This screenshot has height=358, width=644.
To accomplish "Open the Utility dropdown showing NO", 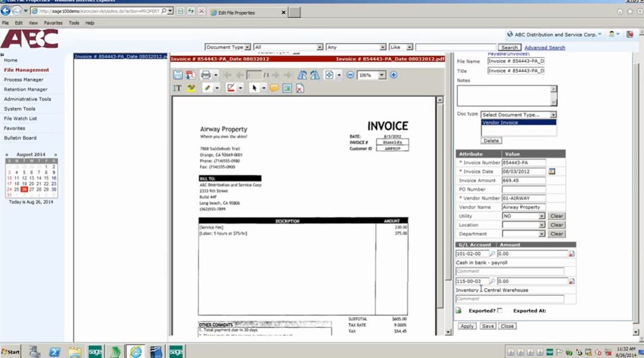I will coord(542,216).
